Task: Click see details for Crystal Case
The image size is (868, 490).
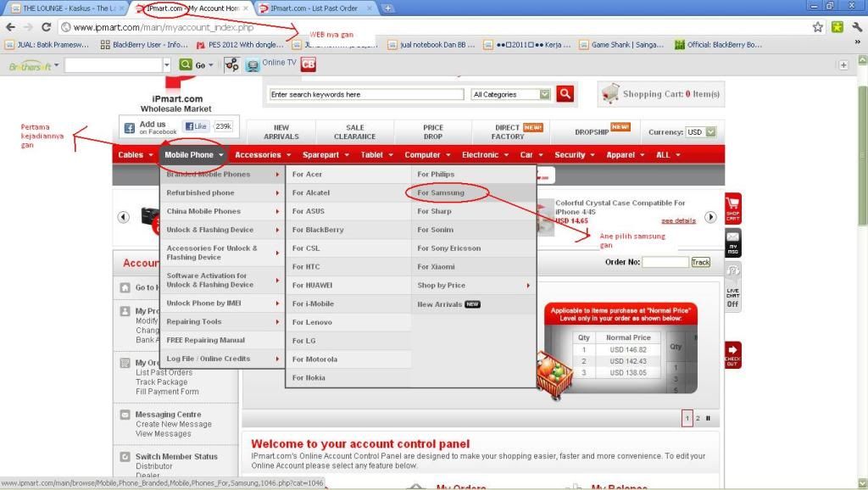Action: pyautogui.click(x=678, y=220)
